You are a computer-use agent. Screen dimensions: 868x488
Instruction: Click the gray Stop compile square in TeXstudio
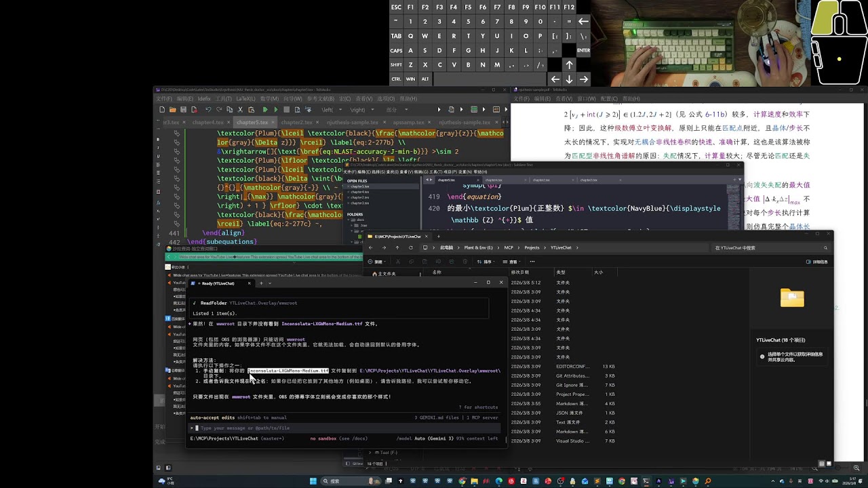click(x=287, y=110)
